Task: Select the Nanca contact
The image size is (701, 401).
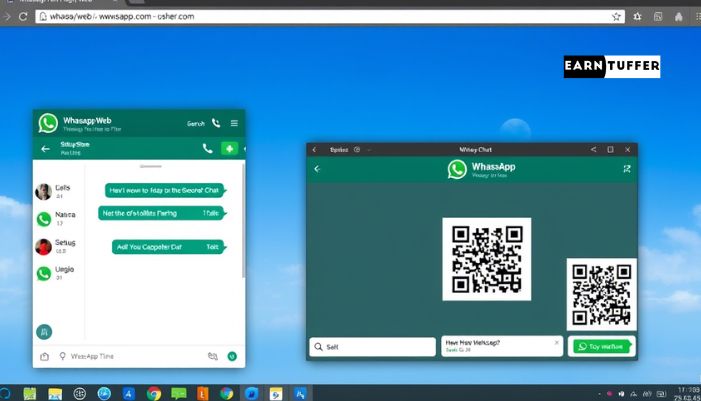Action: coord(58,219)
